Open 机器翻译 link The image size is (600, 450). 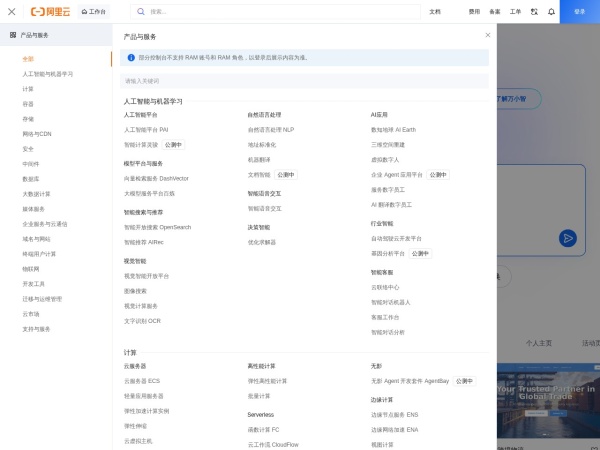(259, 160)
